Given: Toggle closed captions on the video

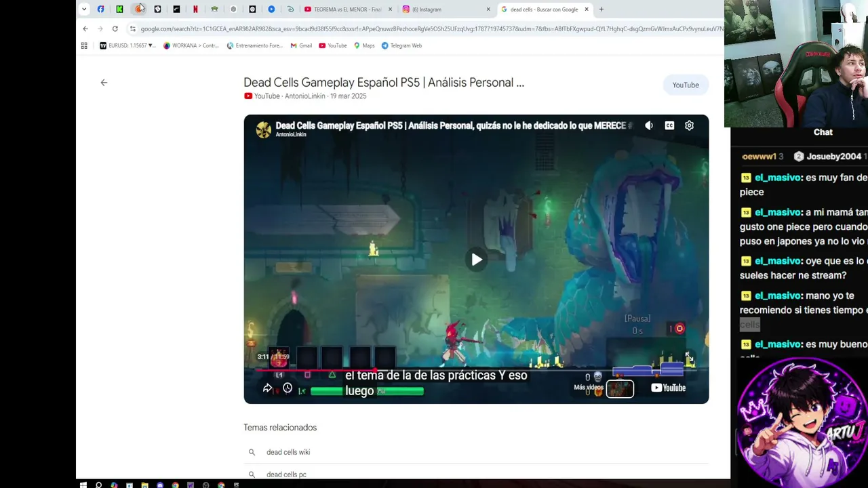Looking at the screenshot, I should [x=669, y=125].
